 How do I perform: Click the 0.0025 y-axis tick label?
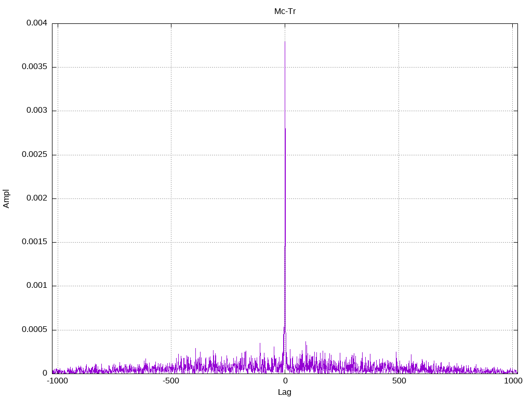[34, 154]
